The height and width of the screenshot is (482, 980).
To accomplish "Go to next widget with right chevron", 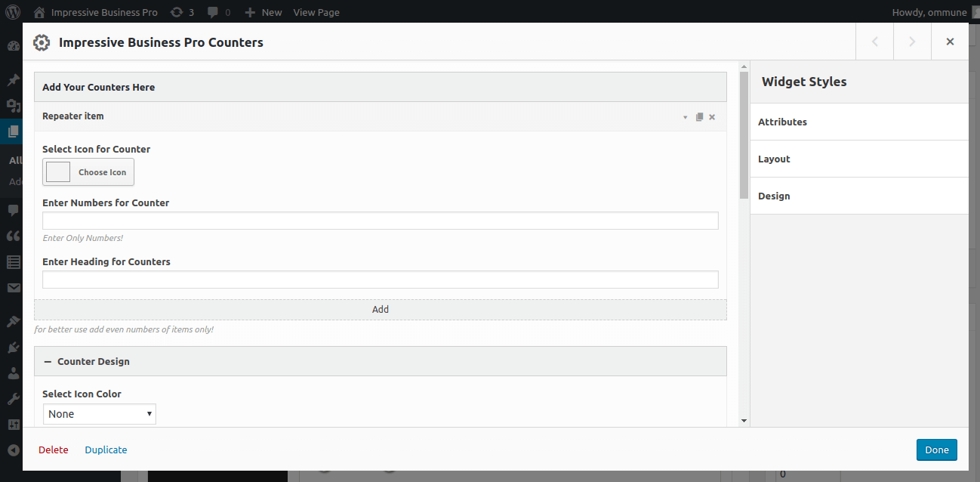I will coord(912,42).
